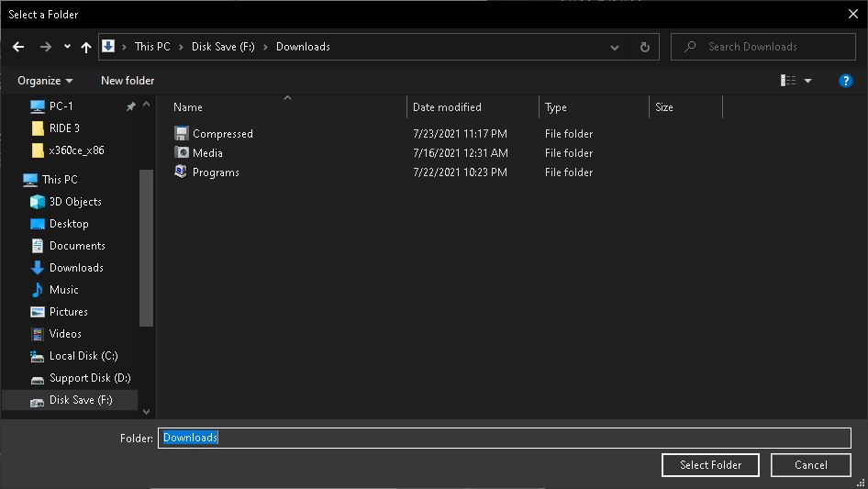Image resolution: width=868 pixels, height=489 pixels.
Task: Click the Programs folder icon
Action: [x=181, y=172]
